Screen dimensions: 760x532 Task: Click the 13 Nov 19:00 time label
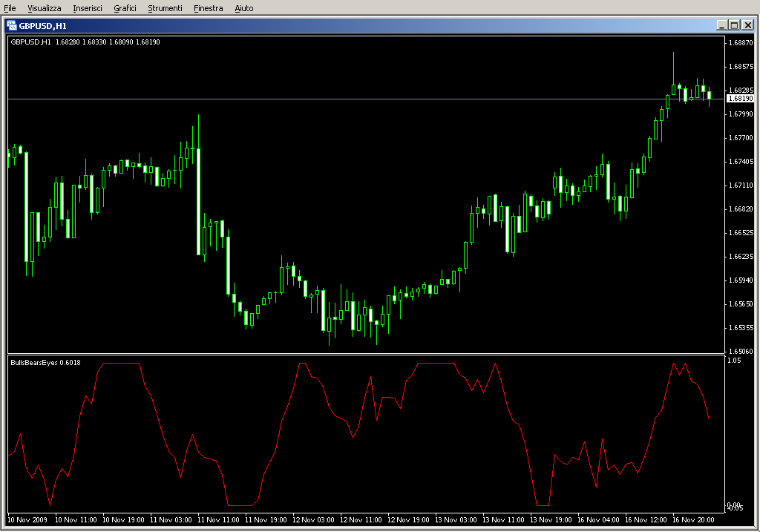tap(551, 520)
